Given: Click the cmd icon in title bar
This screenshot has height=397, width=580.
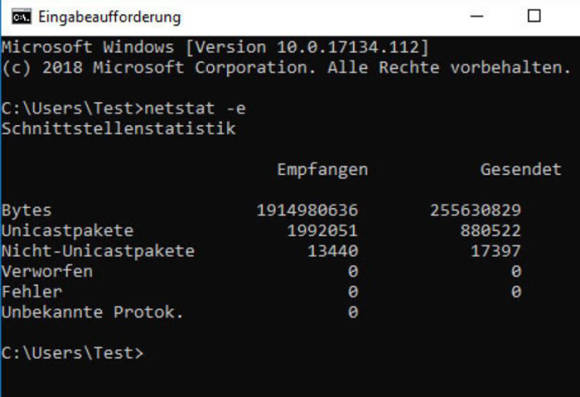Looking at the screenshot, I should tap(21, 17).
